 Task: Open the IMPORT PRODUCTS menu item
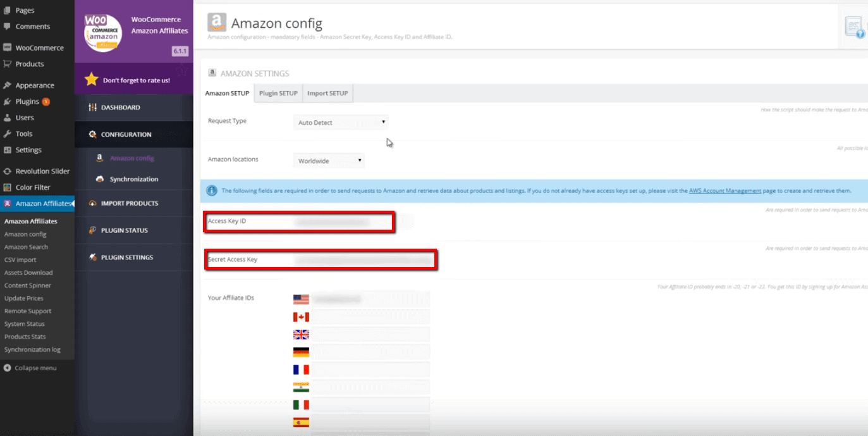pos(134,203)
